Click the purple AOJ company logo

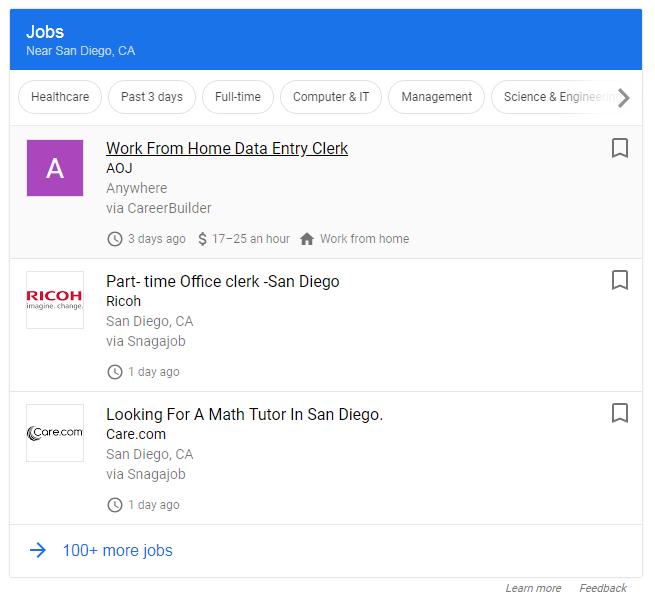tap(55, 168)
